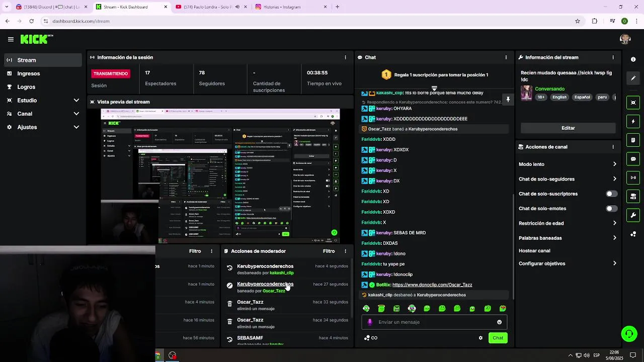Open Chat panel three-dot menu
Viewport: 644px width, 362px height.
click(506, 57)
